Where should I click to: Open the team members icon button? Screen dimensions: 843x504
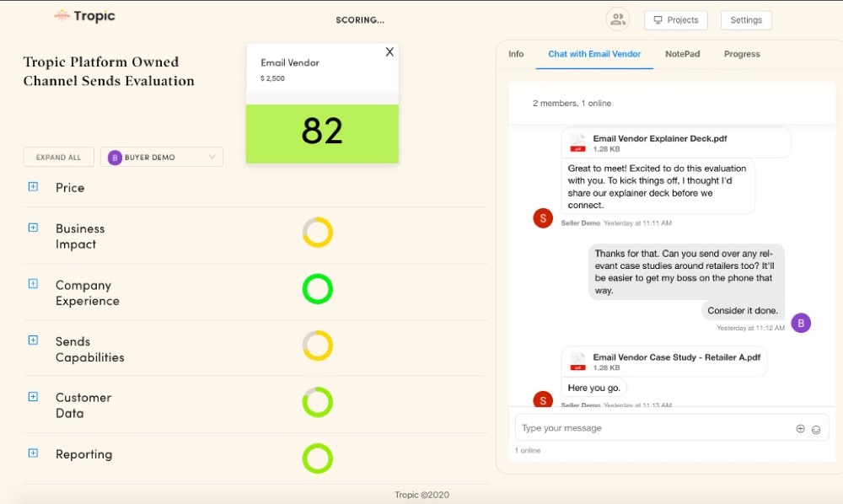[618, 19]
